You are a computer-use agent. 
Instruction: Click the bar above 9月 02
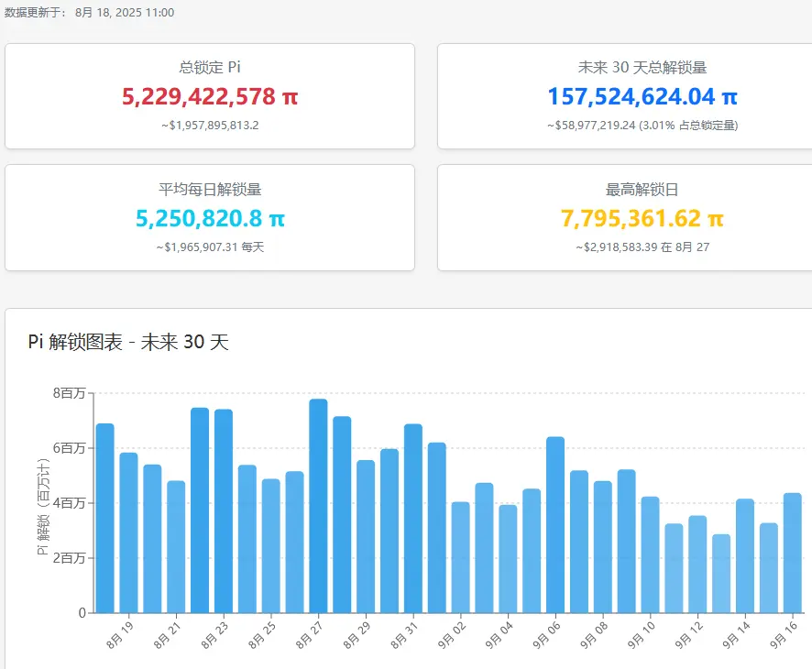[x=460, y=557]
